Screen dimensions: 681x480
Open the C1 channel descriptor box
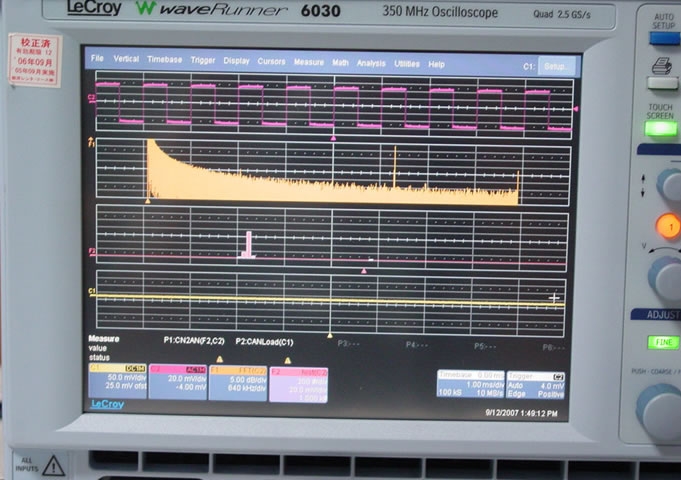(x=118, y=382)
